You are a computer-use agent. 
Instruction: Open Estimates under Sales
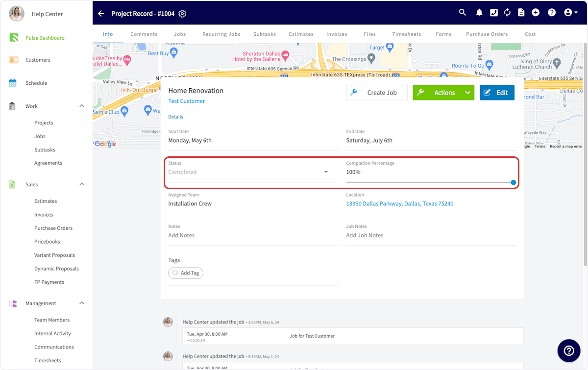[x=46, y=201]
